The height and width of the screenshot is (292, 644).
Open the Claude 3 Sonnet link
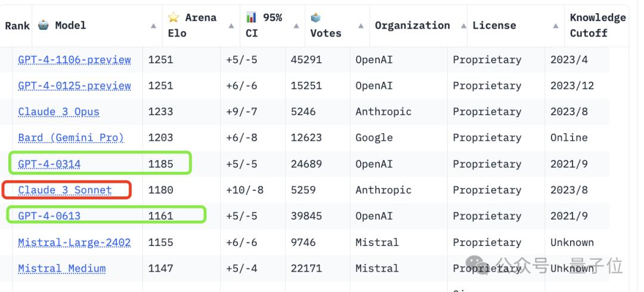65,190
